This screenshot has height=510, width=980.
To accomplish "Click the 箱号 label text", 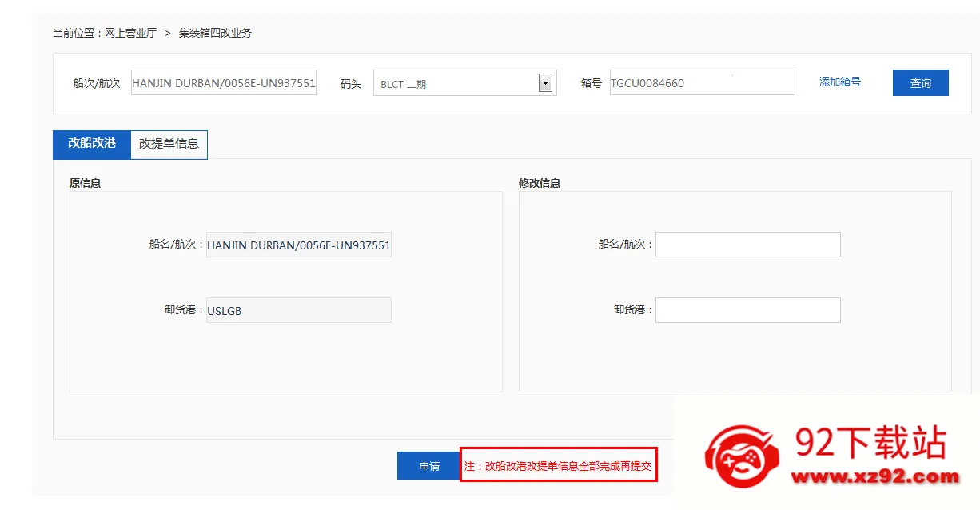I will pos(591,83).
